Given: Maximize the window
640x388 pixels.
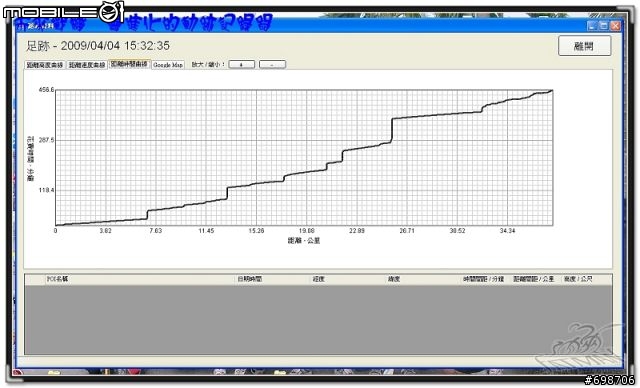Looking at the screenshot, I should pyautogui.click(x=603, y=26).
